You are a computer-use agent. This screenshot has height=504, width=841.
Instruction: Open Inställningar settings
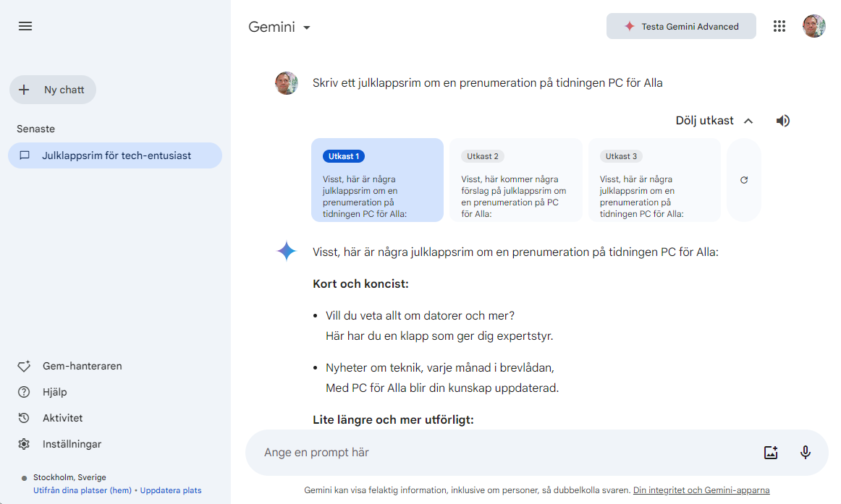72,444
